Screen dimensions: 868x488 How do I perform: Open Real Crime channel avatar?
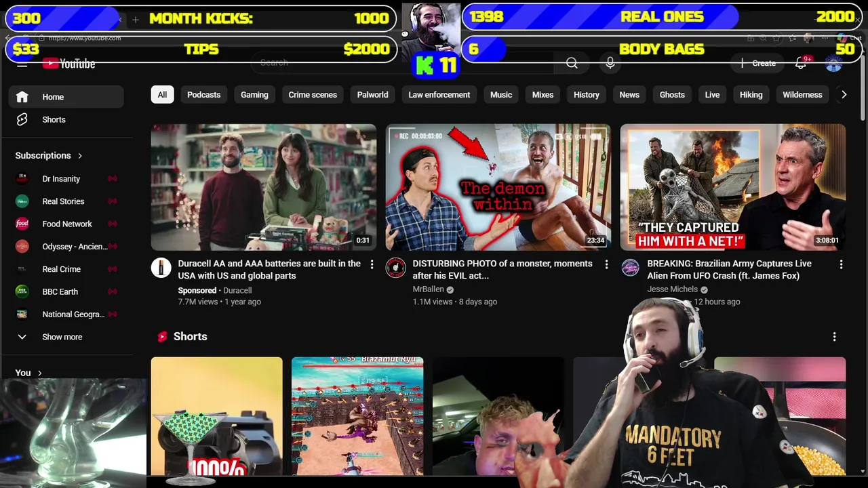coord(22,269)
